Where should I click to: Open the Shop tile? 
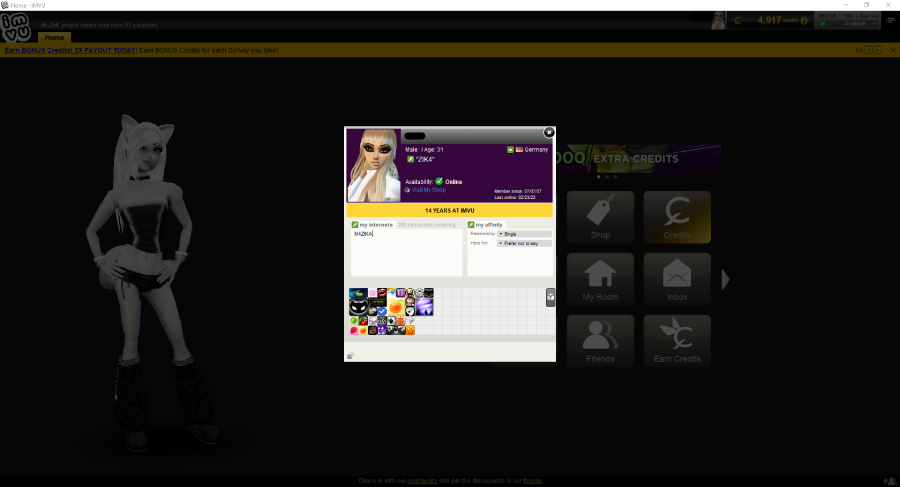(600, 217)
